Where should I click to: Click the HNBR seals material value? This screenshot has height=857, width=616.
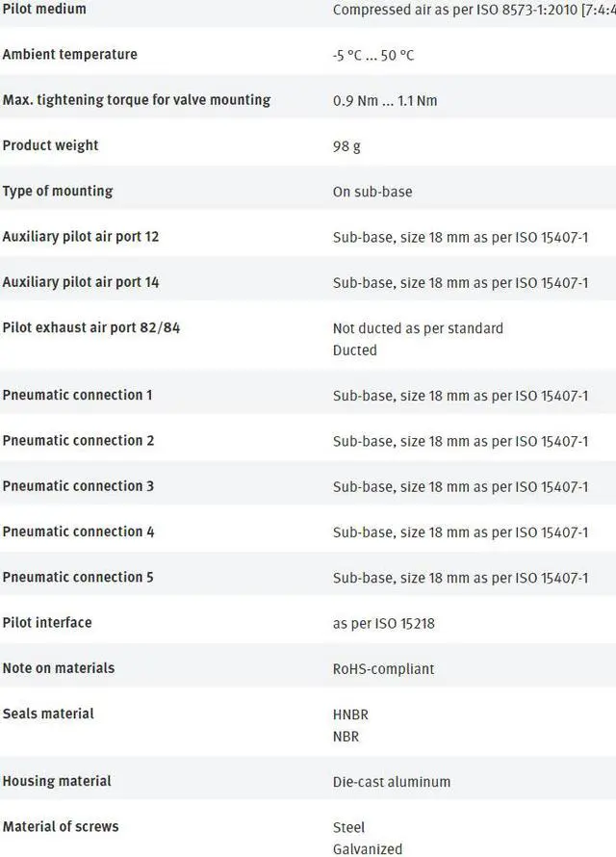[x=350, y=714]
